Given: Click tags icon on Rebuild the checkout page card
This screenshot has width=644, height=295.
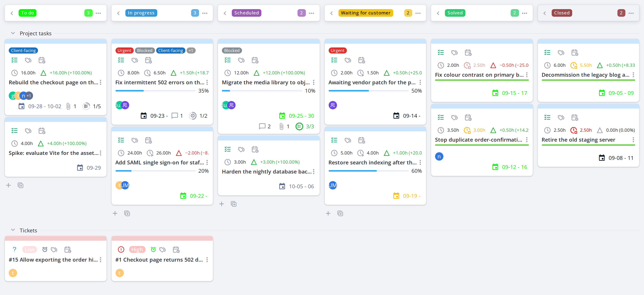Looking at the screenshot, I should tap(28, 60).
